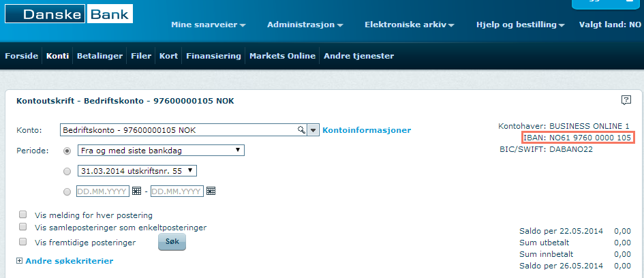Open the Finansiering tab

pos(213,56)
